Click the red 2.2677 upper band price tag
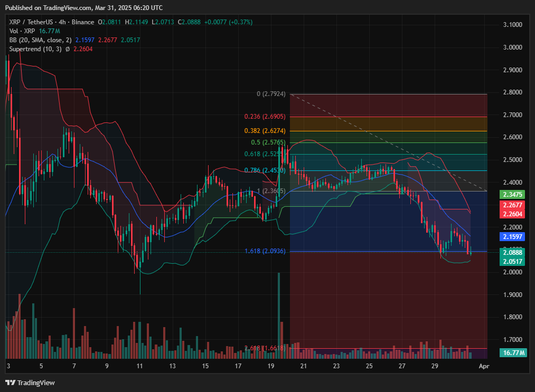 (513, 205)
